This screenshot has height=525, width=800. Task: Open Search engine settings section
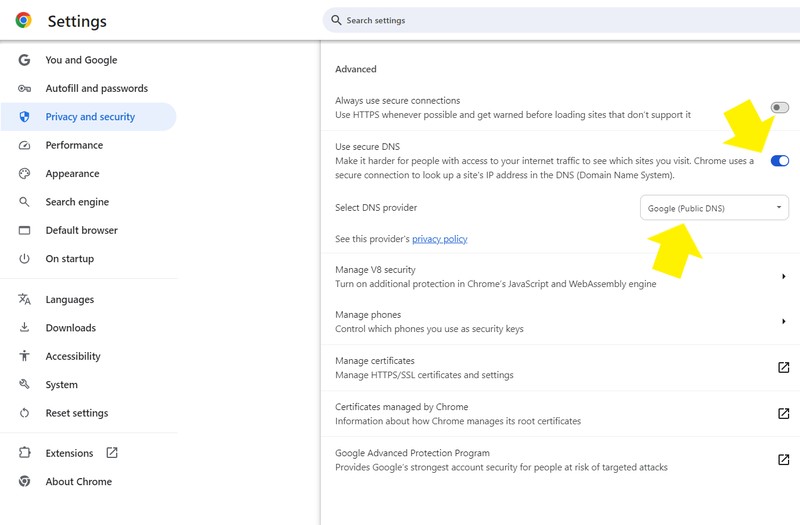click(77, 202)
